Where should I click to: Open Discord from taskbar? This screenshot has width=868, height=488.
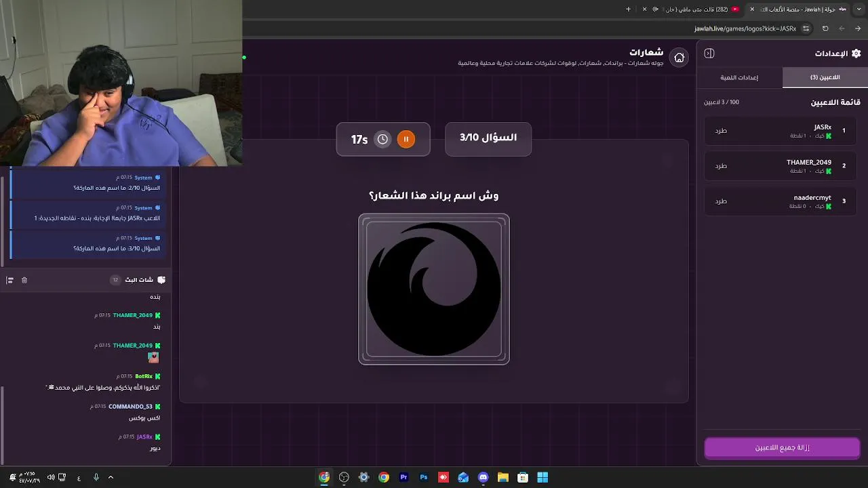(483, 477)
